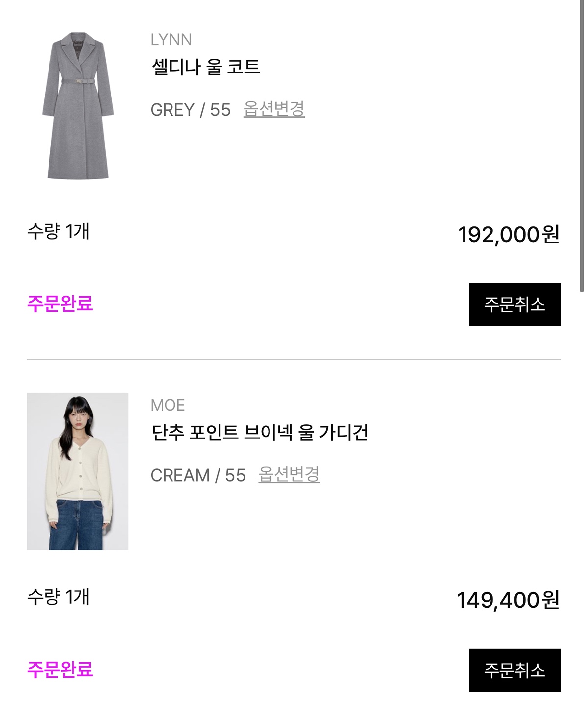588x706 pixels.
Task: Open the 셀디나 울 코트 product title
Action: [x=206, y=67]
